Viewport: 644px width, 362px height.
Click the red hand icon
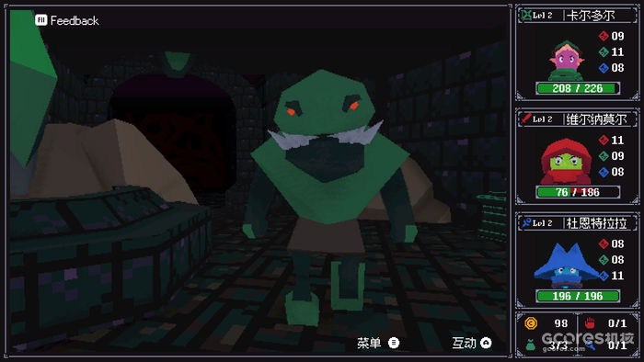(590, 323)
